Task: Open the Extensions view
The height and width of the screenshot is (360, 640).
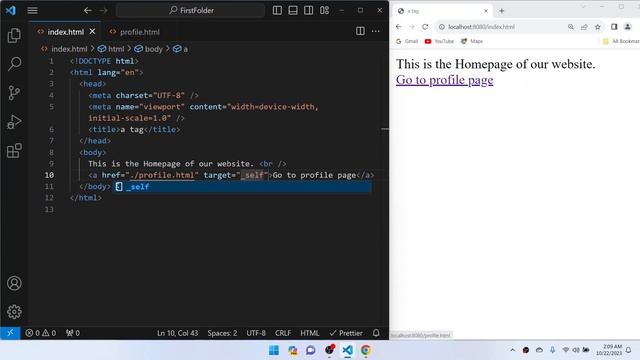Action: [14, 151]
